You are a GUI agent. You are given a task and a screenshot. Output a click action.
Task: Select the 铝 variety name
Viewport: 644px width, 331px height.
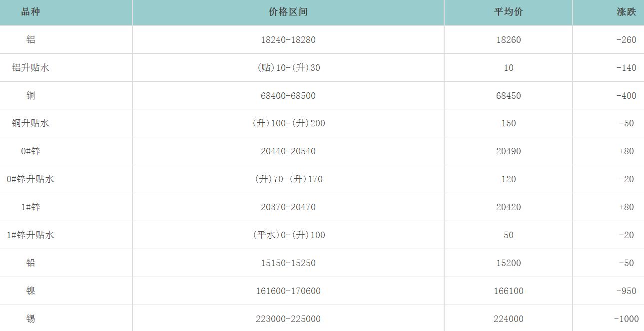[x=31, y=40]
